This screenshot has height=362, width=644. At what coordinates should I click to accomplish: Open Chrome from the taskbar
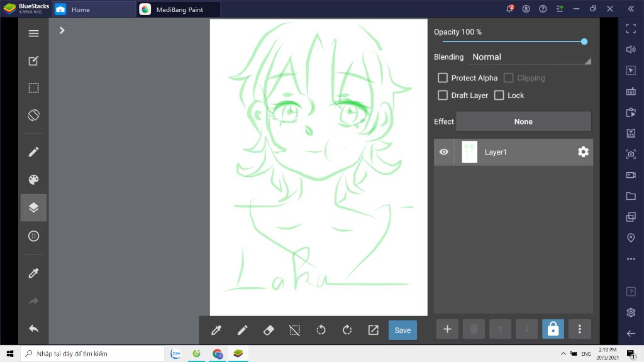(217, 353)
